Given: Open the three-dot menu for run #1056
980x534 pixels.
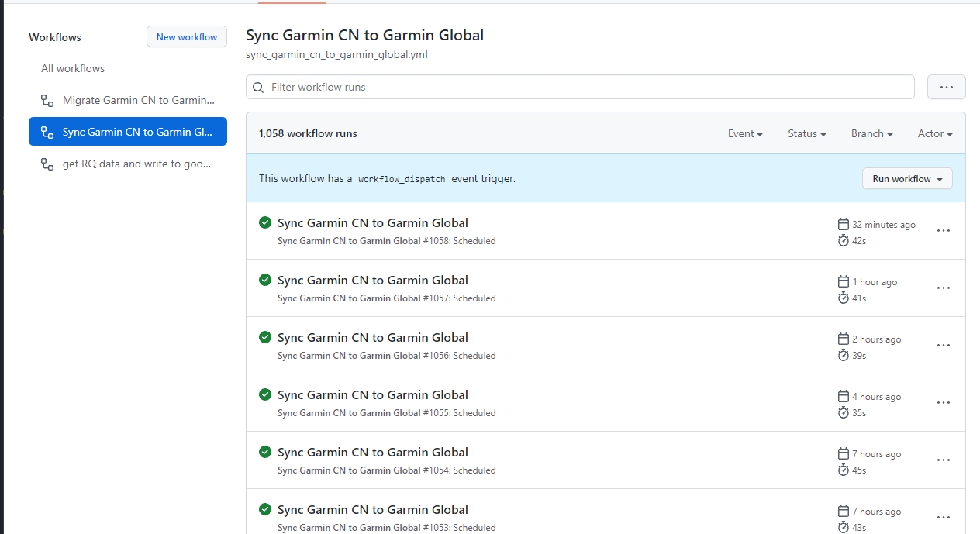Looking at the screenshot, I should 944,345.
